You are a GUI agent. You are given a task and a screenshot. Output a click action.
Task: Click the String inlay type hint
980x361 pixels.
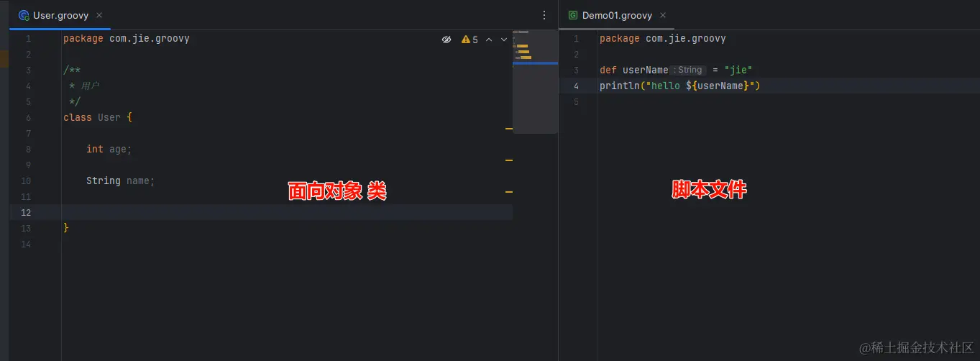click(689, 70)
